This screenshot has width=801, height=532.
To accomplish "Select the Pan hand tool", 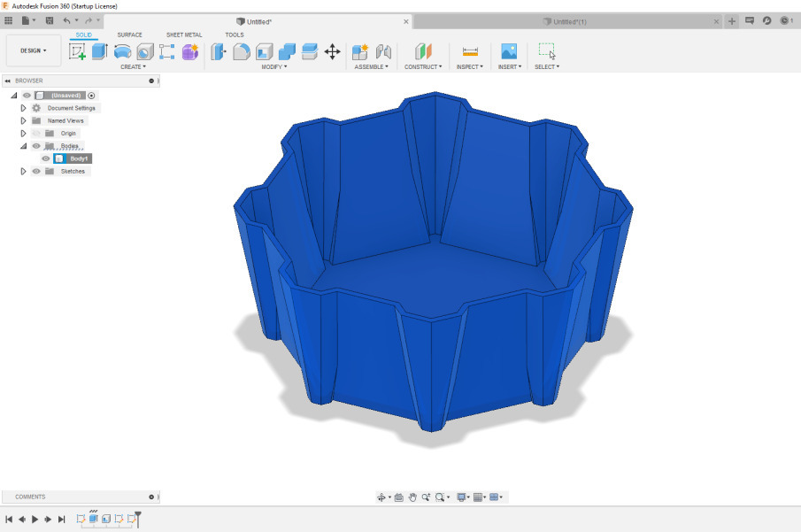I will 412,497.
